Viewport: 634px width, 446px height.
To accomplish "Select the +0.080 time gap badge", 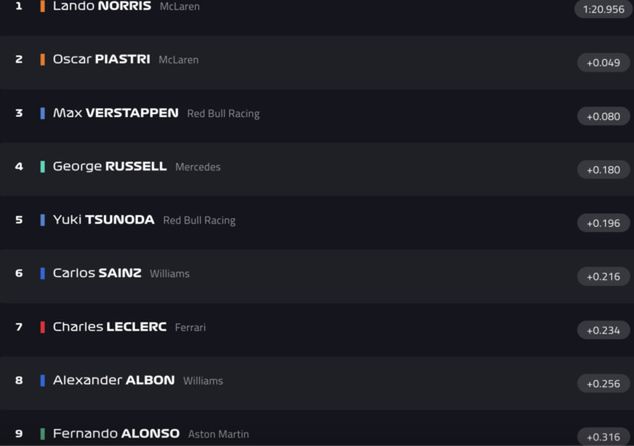I will [603, 116].
